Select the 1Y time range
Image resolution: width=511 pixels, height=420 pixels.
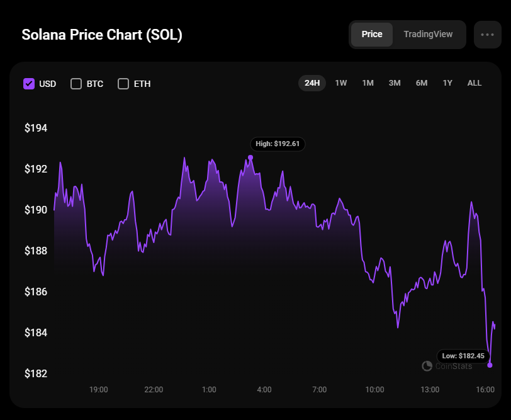click(447, 83)
